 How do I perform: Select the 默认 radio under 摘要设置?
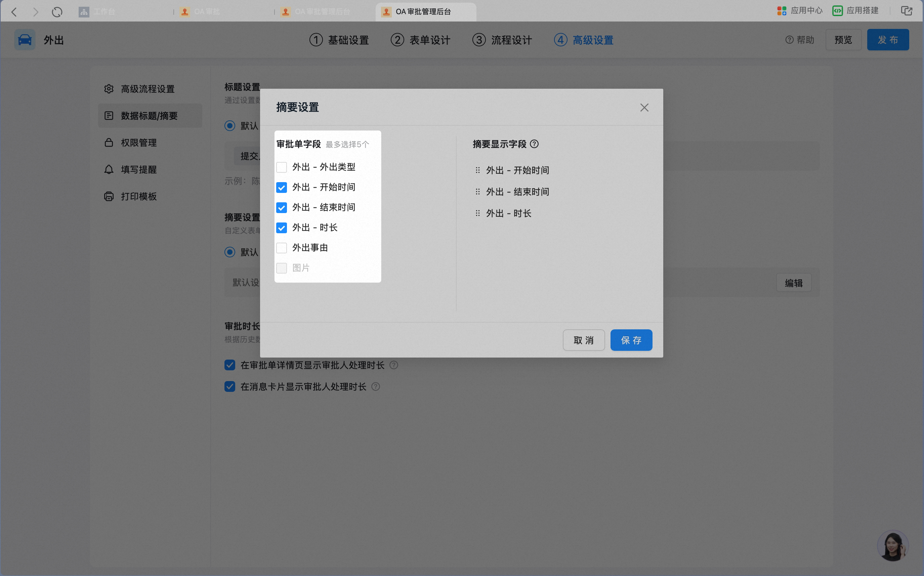point(230,252)
